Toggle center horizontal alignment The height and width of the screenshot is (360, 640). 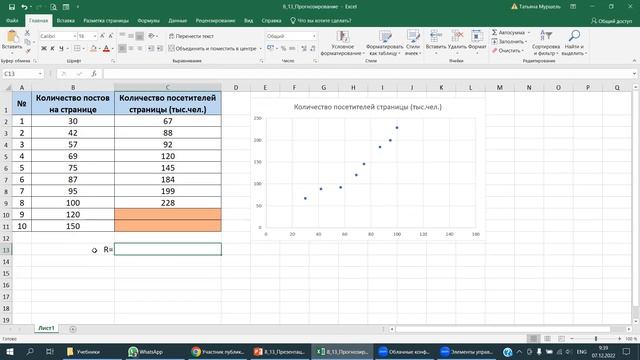131,49
